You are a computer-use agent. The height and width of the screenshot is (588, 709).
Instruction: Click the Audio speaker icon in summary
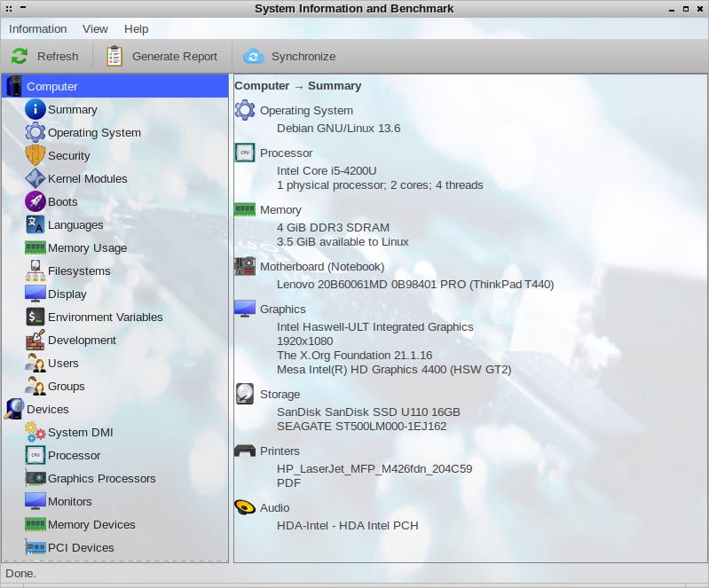tap(245, 507)
